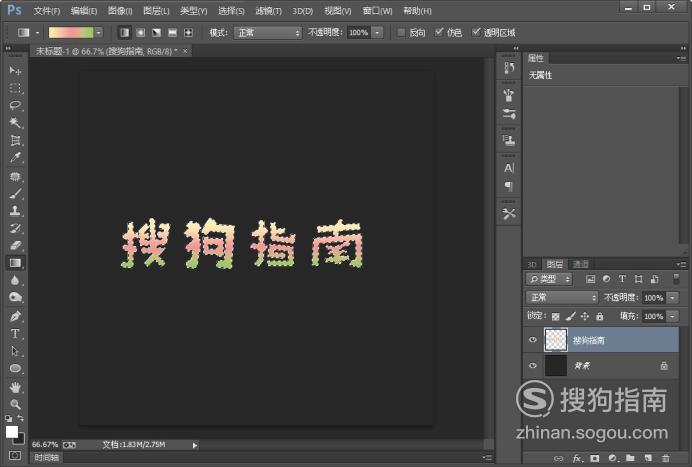Open the 模式 blend mode dropdown
Image resolution: width=692 pixels, height=467 pixels.
(268, 33)
